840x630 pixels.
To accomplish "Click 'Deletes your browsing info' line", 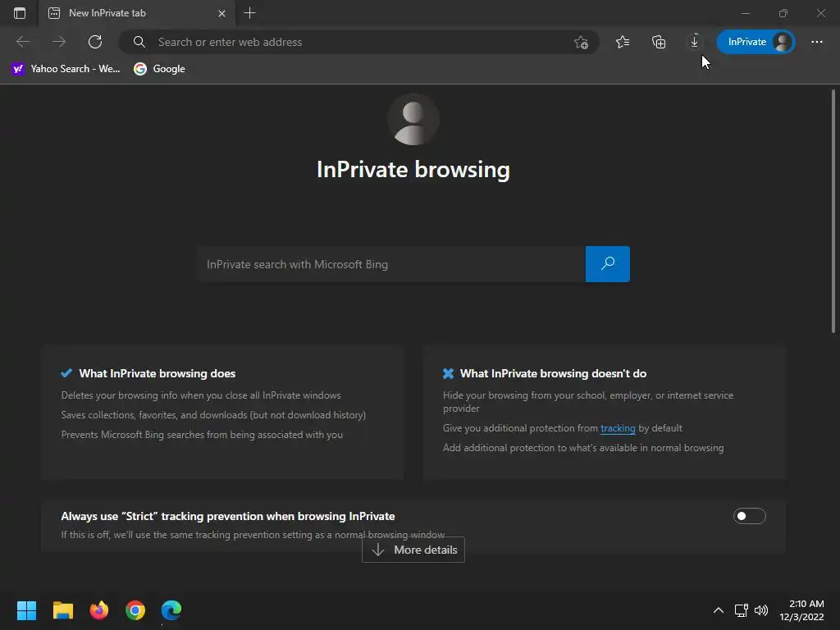I will 201,395.
